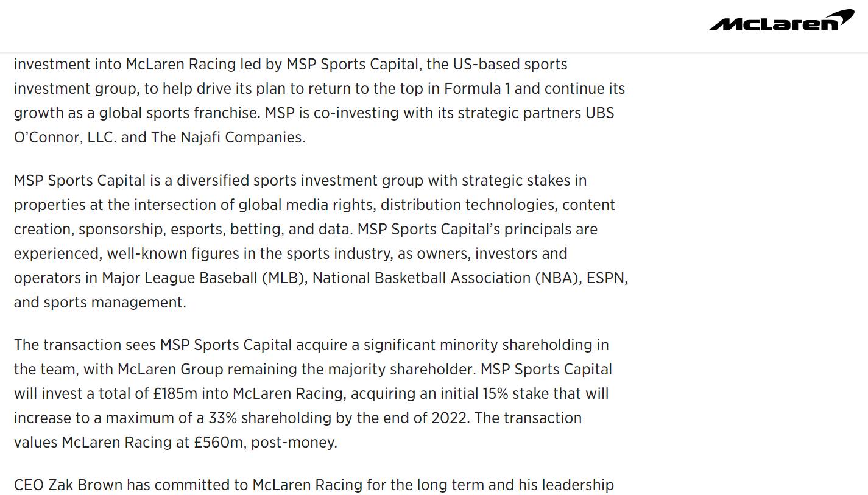Click the "£560m" valuation figure

tap(218, 443)
